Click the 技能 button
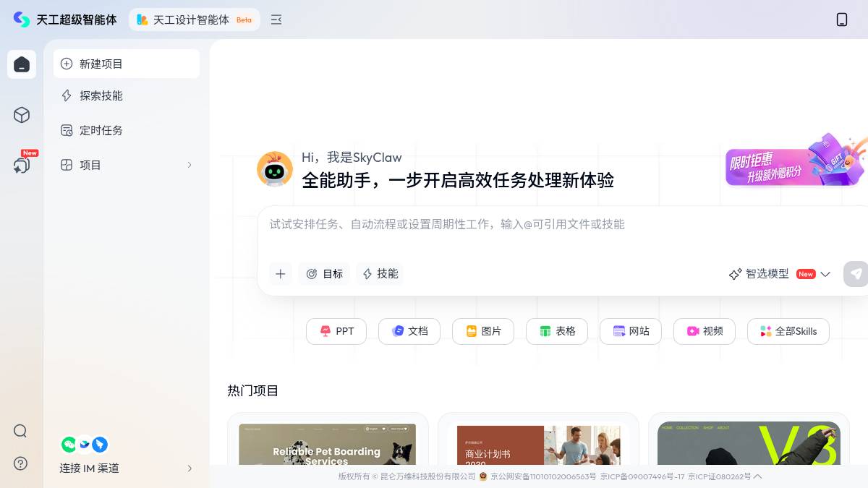This screenshot has height=488, width=868. 380,274
